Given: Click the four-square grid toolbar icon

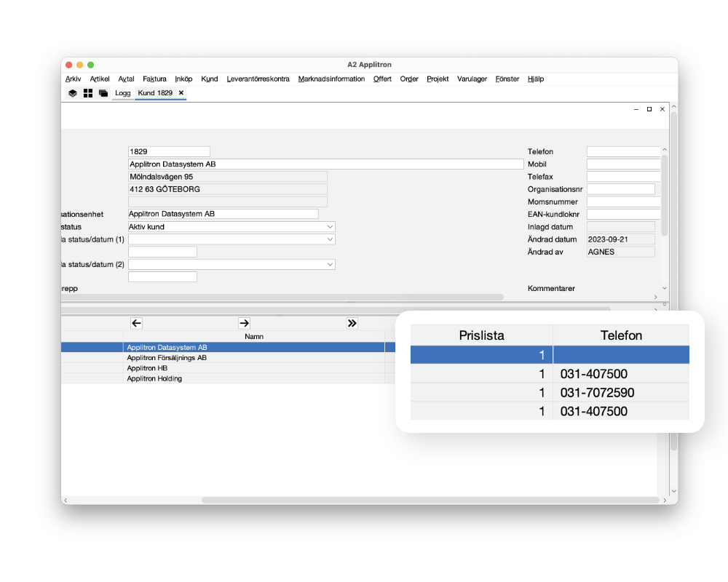Looking at the screenshot, I should [88, 93].
